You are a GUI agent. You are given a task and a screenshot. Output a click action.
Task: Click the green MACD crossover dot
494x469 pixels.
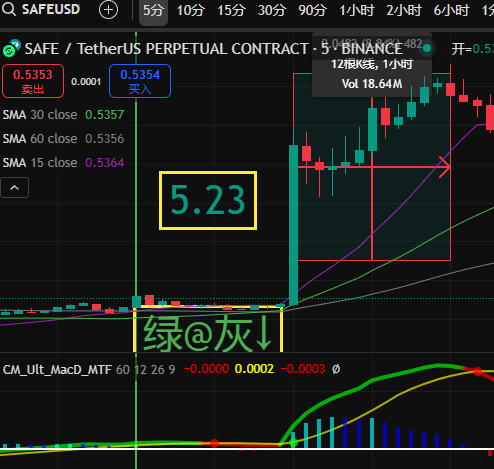tap(293, 443)
